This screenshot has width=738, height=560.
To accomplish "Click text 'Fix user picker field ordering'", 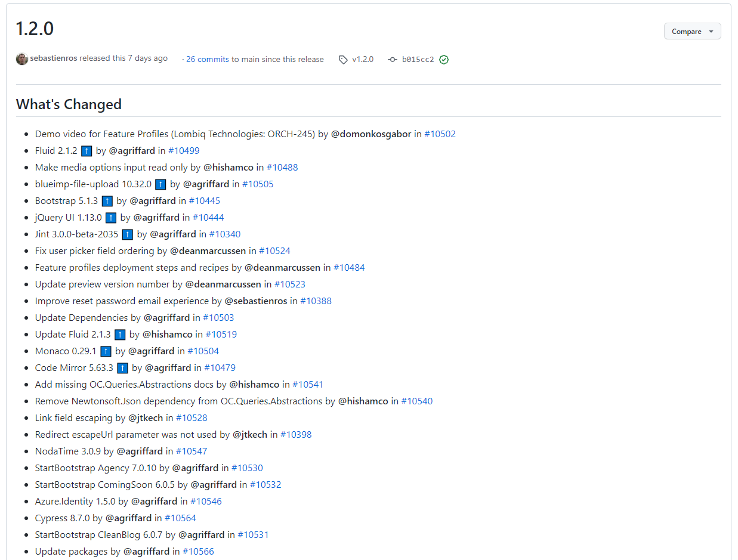I will pos(95,251).
